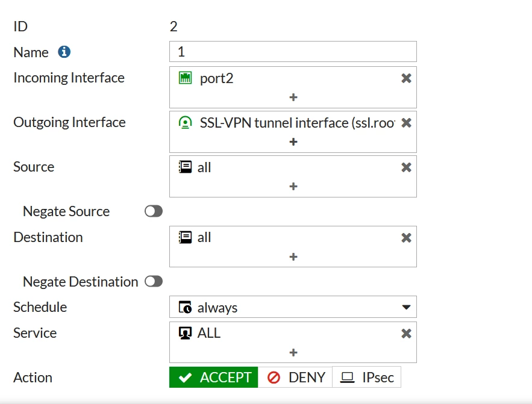Add a Service with plus
Screen dimensions: 532x404
(x=293, y=353)
